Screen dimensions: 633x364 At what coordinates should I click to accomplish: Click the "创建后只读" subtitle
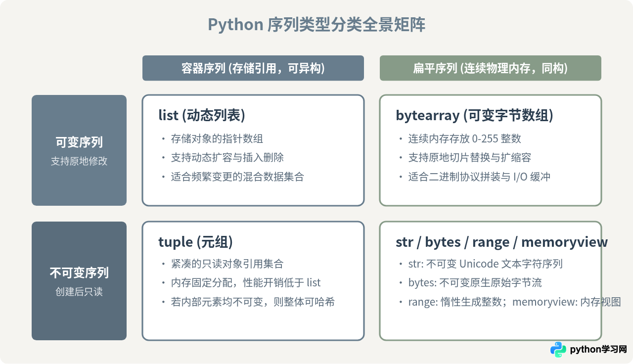(79, 292)
